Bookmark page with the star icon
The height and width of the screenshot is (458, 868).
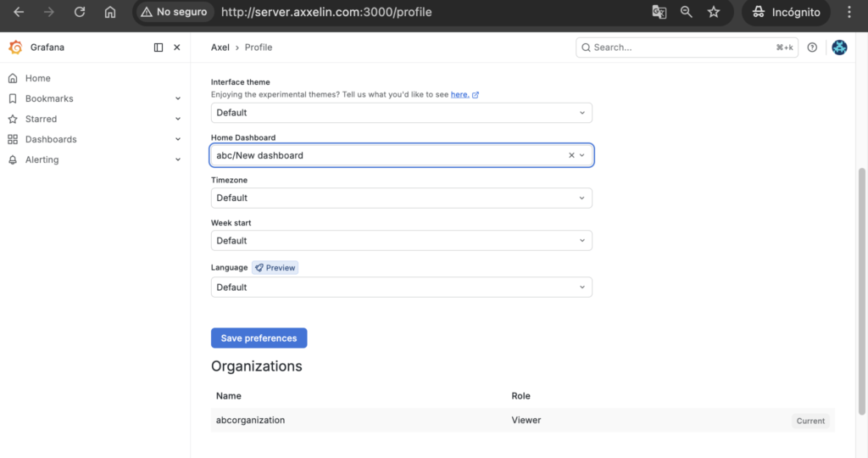point(714,12)
